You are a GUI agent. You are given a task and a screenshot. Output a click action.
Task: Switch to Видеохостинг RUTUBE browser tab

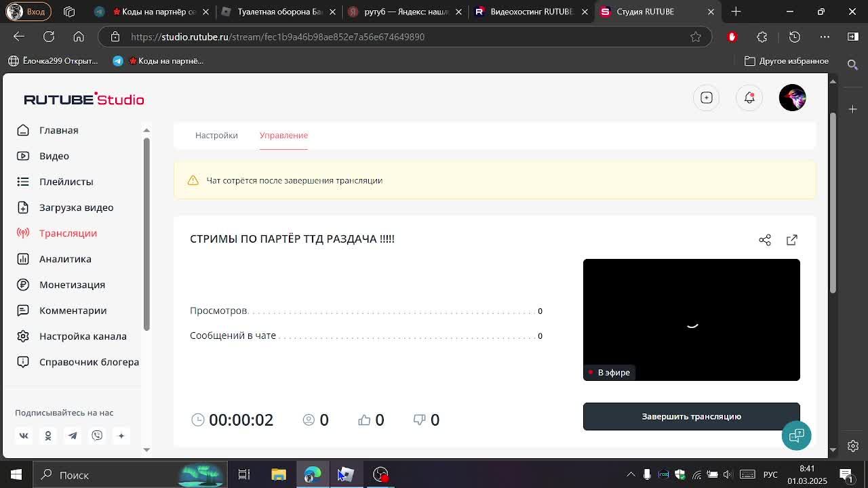click(532, 12)
